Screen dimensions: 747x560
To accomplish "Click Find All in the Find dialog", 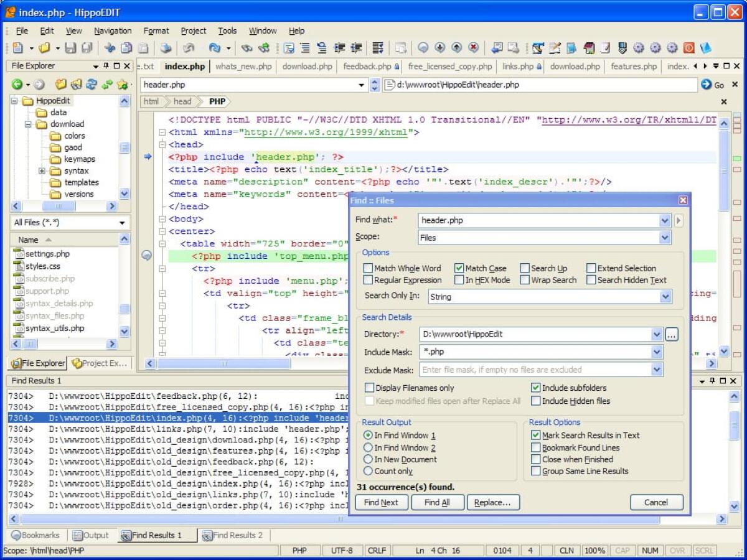I will coord(438,502).
